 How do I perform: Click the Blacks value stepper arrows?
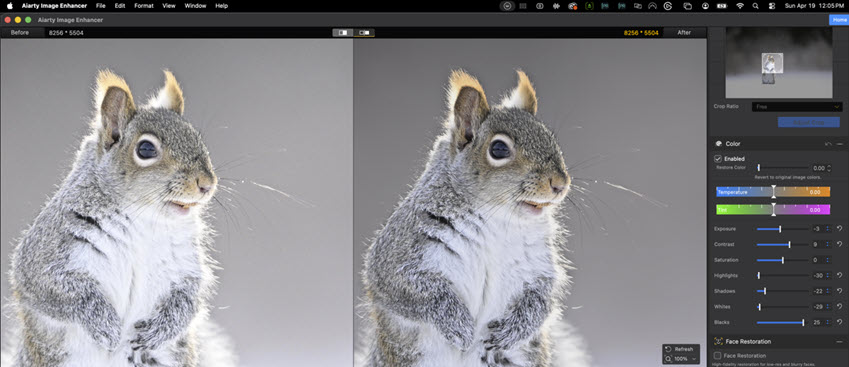coord(828,323)
